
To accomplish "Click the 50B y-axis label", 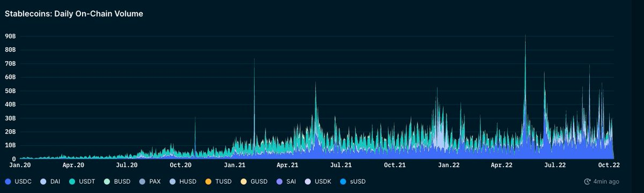I will 10,91.
